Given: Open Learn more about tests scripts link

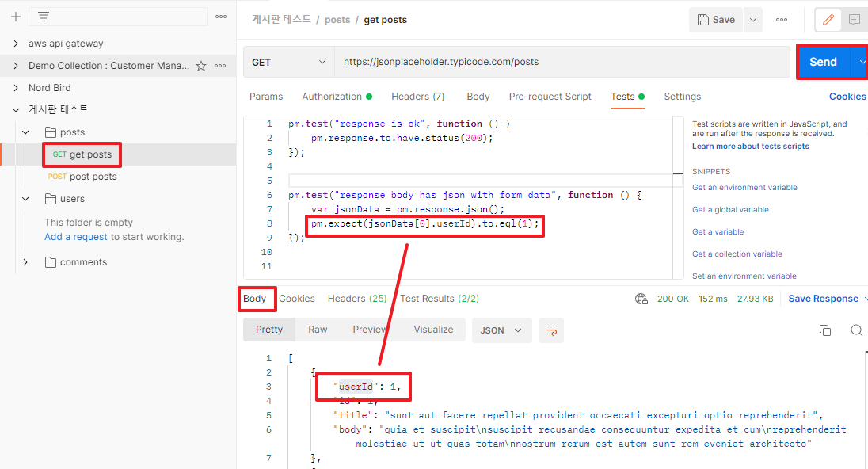Looking at the screenshot, I should click(750, 147).
